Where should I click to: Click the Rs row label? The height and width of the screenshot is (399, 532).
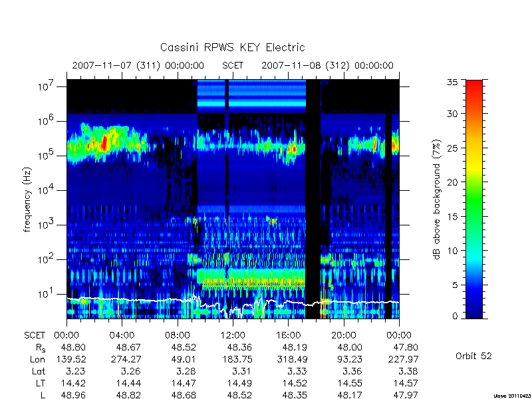point(41,348)
